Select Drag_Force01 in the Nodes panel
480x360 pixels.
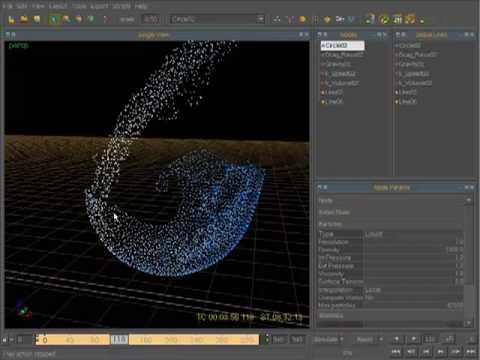click(342, 55)
